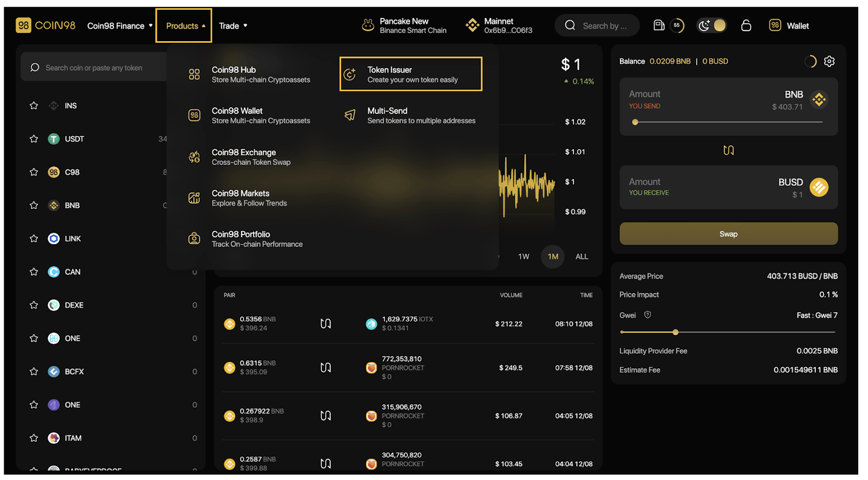Image resolution: width=868 pixels, height=480 pixels.
Task: Click the Coin98 logo
Action: click(46, 25)
